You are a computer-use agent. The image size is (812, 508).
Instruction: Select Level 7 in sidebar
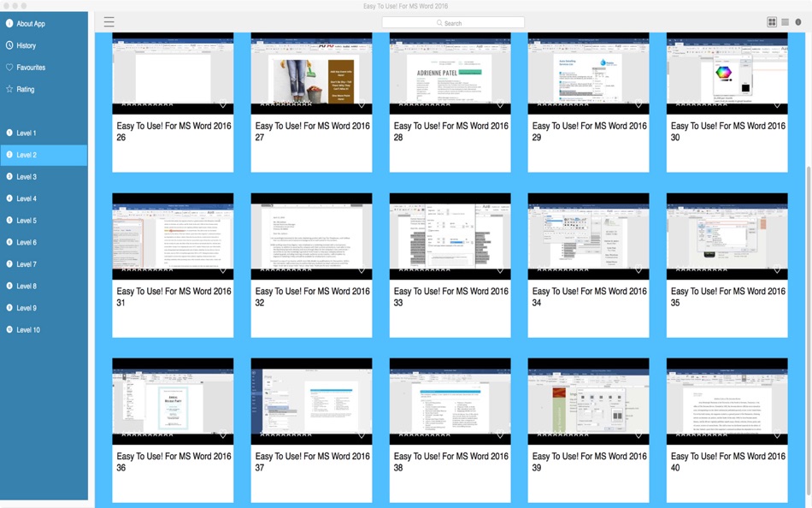pyautogui.click(x=44, y=264)
